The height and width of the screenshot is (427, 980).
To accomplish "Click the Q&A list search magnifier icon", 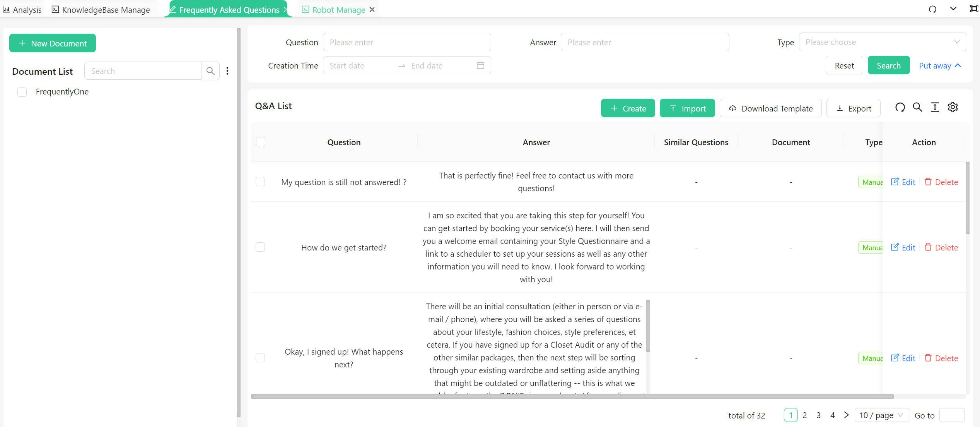I will click(x=917, y=108).
